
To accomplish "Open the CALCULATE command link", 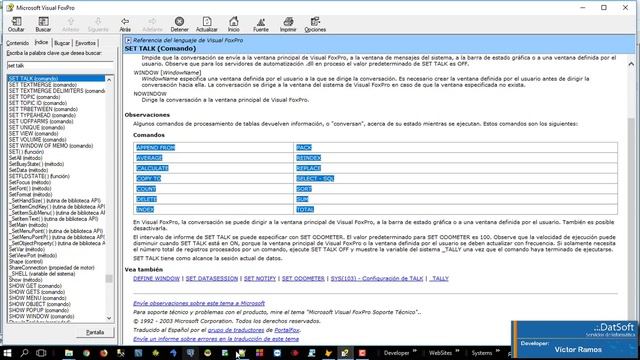I will tap(152, 168).
